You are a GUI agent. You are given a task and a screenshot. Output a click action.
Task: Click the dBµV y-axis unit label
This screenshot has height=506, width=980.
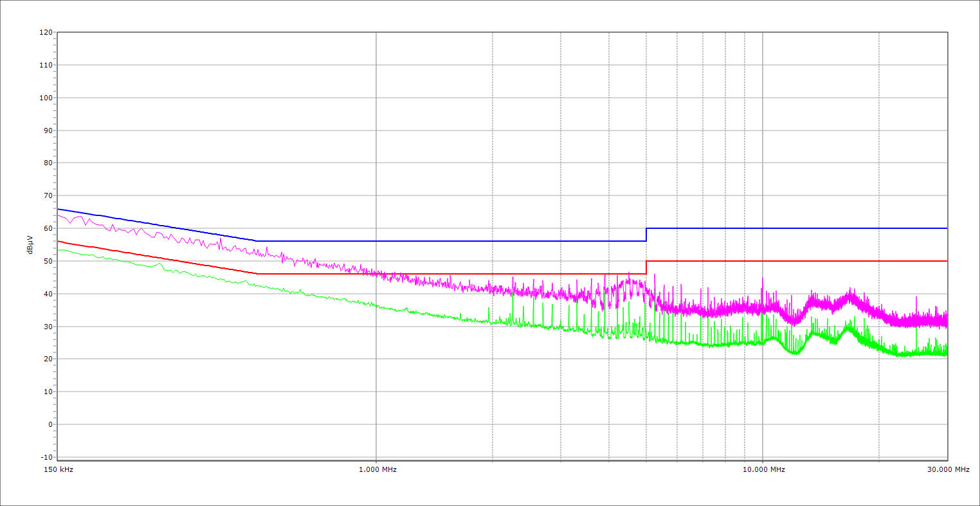pyautogui.click(x=30, y=245)
